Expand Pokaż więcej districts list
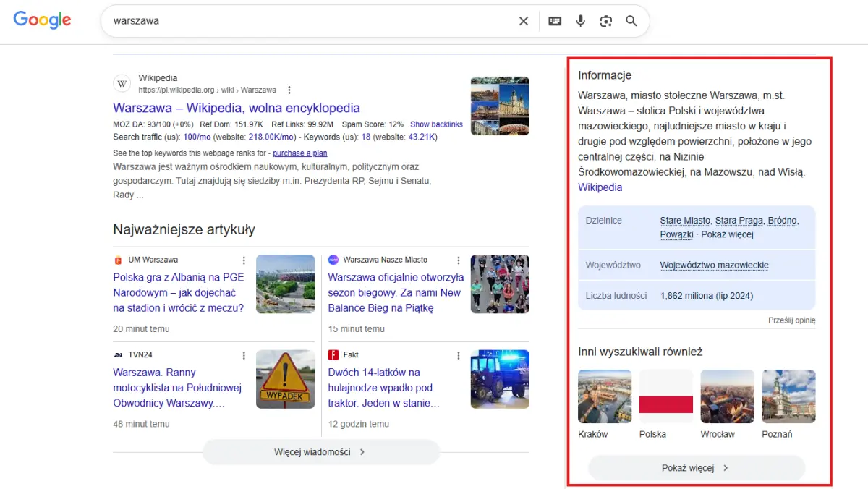868x489 pixels. (727, 235)
